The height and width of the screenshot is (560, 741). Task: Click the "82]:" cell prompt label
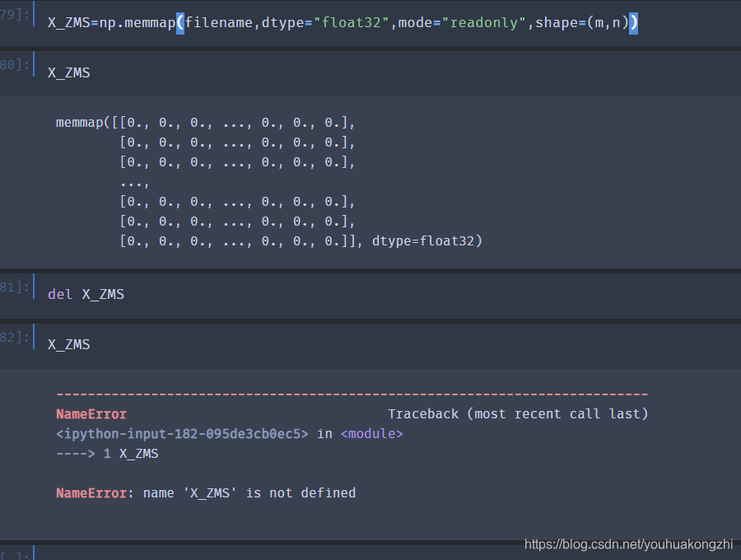[15, 337]
